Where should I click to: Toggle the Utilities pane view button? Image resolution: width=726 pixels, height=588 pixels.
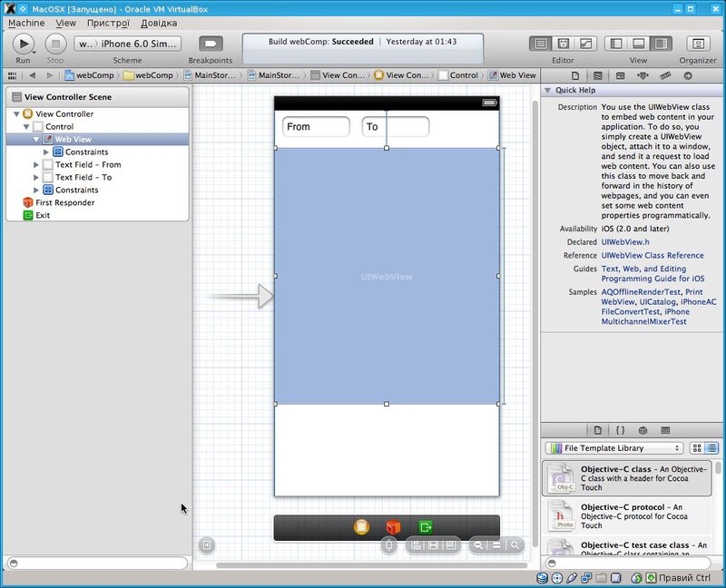(662, 44)
